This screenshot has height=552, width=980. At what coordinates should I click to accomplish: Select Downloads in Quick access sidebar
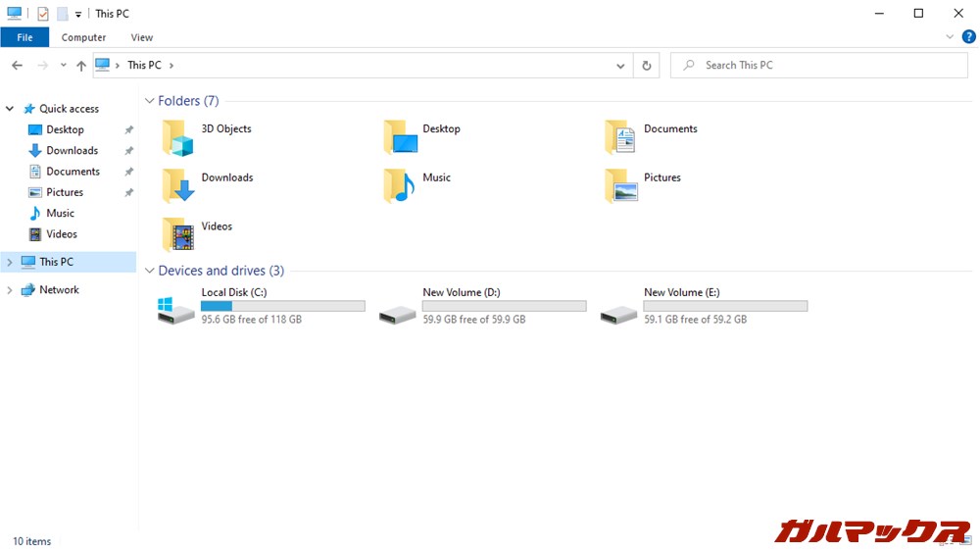point(72,150)
